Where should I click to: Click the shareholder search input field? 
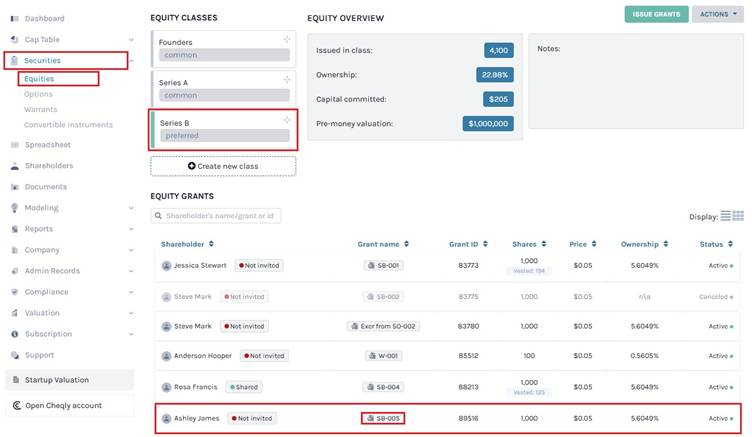click(215, 216)
